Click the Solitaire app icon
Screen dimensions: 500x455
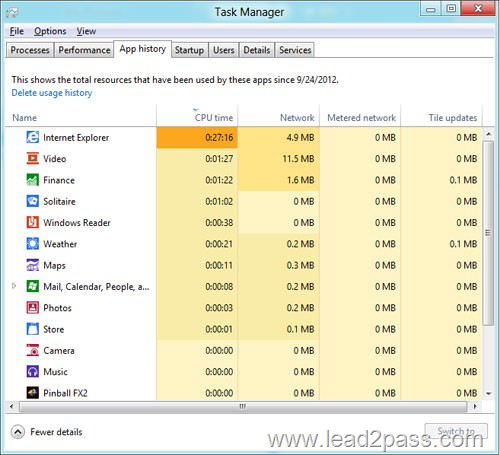pyautogui.click(x=32, y=201)
